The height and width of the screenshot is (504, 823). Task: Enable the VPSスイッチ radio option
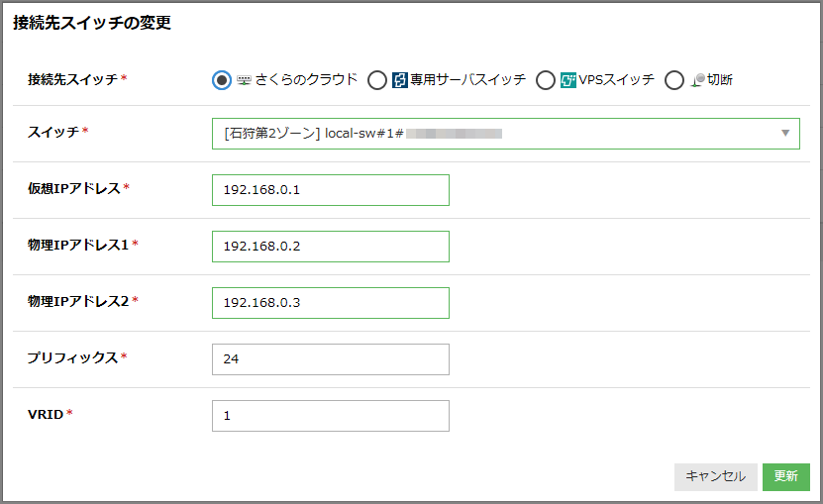[x=545, y=80]
